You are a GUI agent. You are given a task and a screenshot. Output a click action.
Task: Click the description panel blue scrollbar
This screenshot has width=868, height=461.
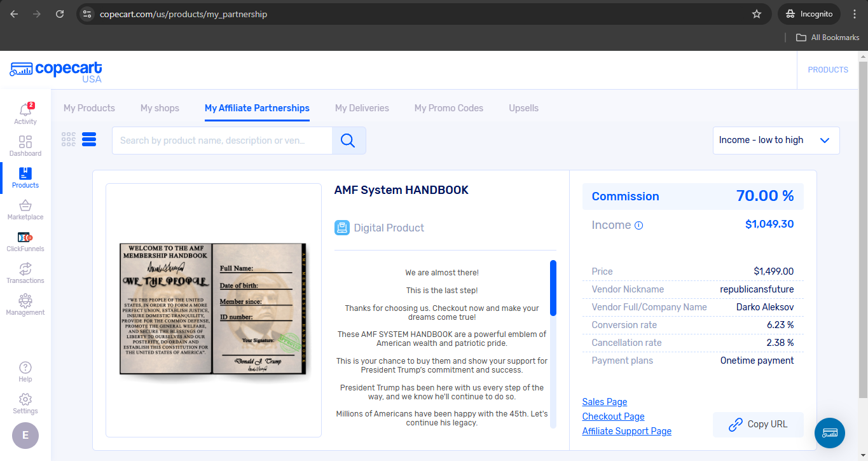(x=553, y=288)
